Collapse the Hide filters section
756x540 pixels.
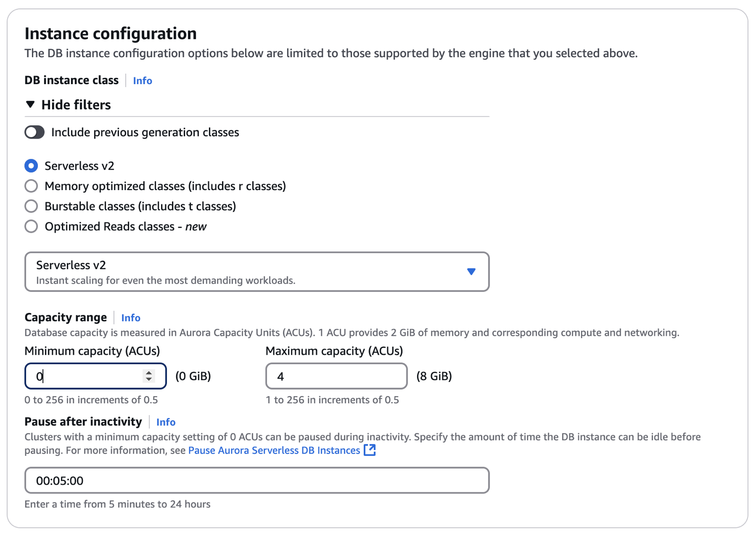point(68,105)
